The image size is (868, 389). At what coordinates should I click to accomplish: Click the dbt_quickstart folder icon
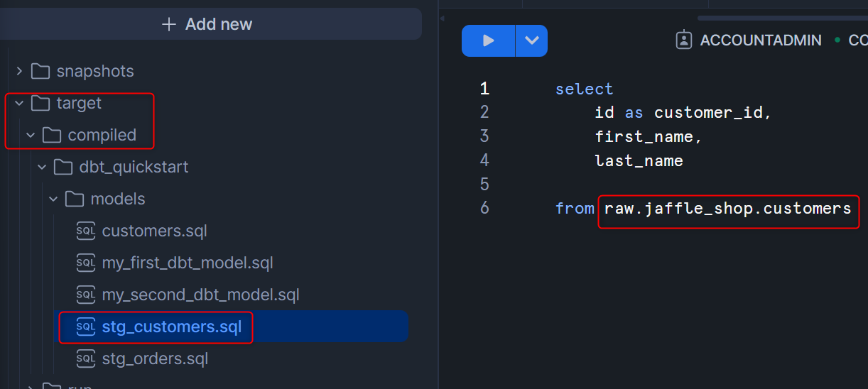pos(63,167)
